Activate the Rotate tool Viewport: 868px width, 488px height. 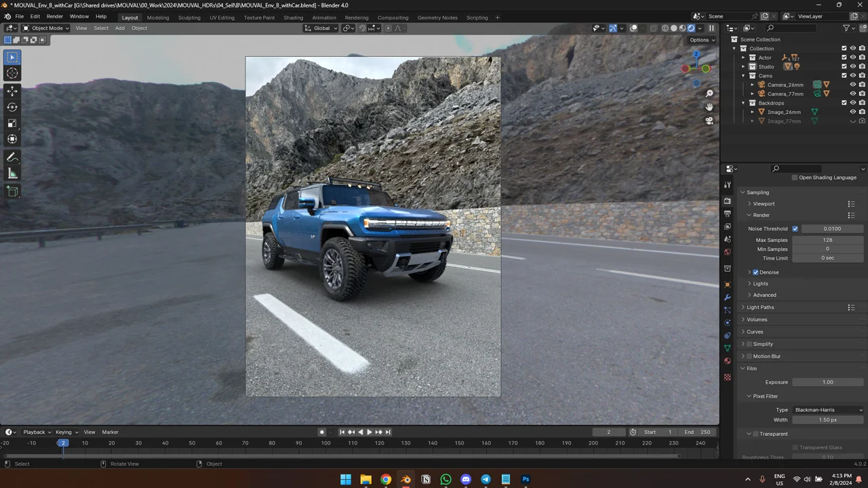tap(12, 107)
